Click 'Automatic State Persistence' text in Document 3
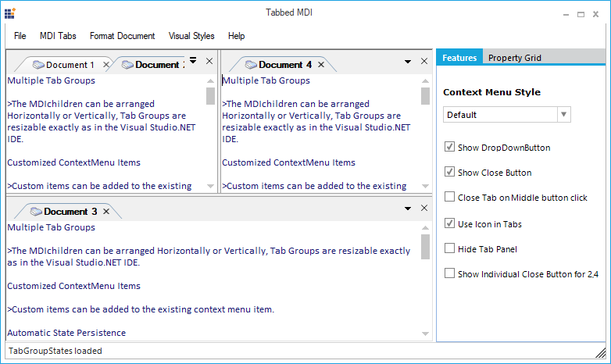The width and height of the screenshot is (611, 364). [66, 333]
